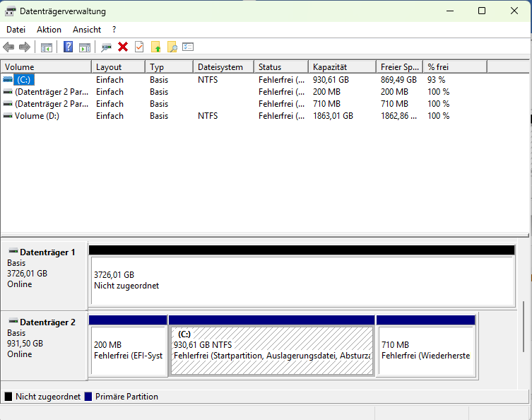Open the Ansicht menu
This screenshot has height=420, width=532.
tap(87, 30)
